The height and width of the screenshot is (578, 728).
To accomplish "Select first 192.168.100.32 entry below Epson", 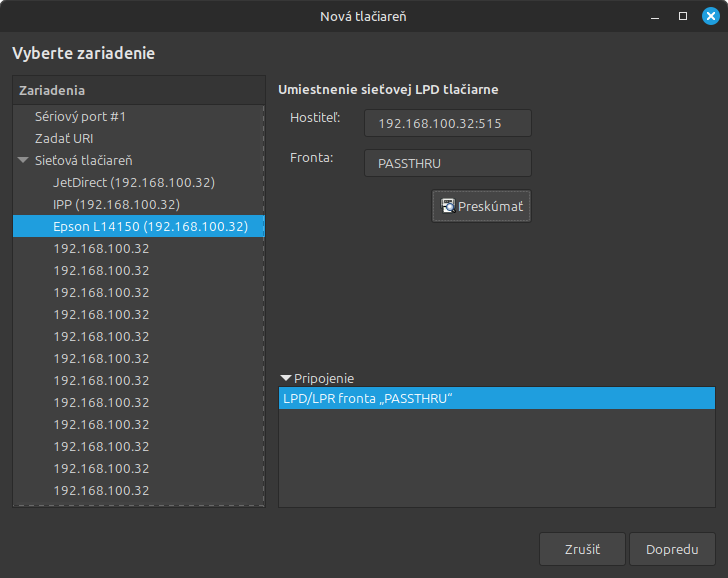I will 101,248.
